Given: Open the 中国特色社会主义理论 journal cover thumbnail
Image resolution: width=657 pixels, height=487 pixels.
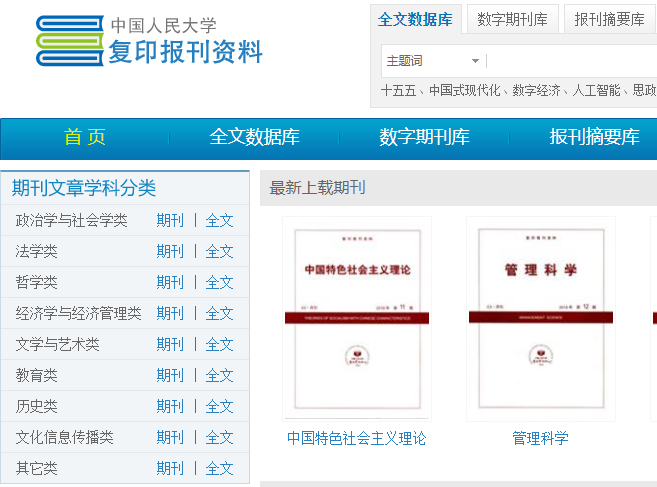Looking at the screenshot, I should tap(357, 319).
